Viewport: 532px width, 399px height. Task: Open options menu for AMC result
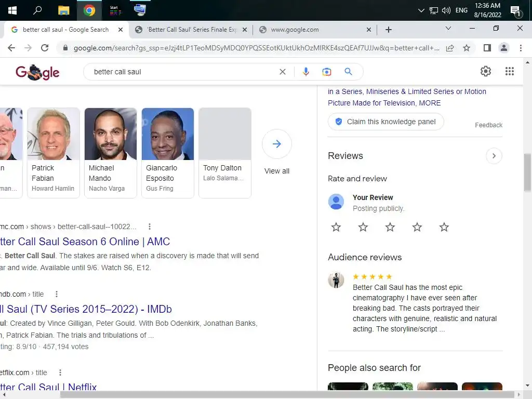tap(150, 227)
